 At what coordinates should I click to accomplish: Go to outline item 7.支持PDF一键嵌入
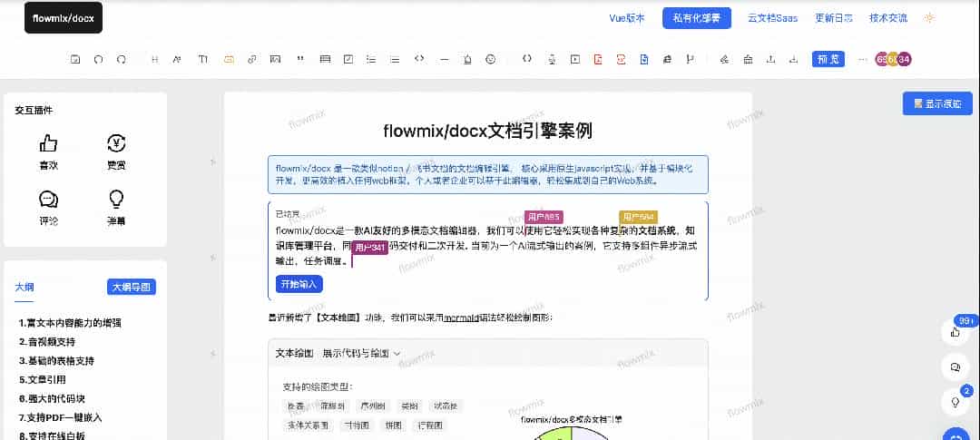[x=60, y=417]
